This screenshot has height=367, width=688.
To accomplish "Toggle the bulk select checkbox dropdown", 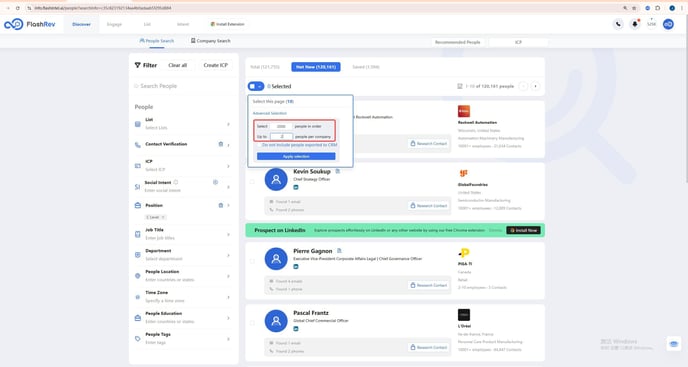I will pyautogui.click(x=256, y=86).
